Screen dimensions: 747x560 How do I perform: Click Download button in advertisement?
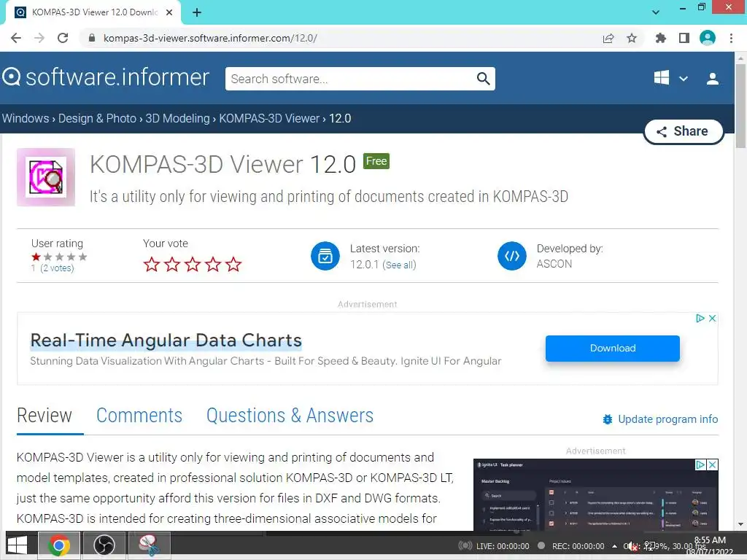click(613, 348)
